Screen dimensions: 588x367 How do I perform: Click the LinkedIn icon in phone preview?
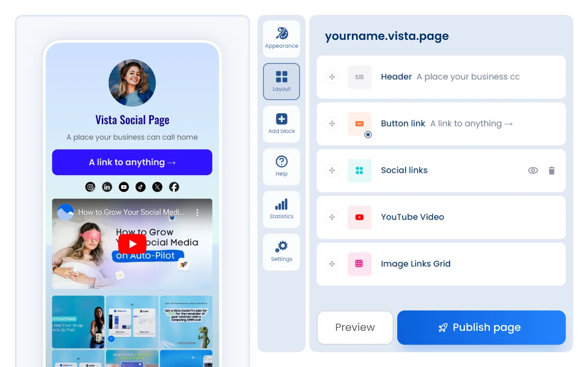pyautogui.click(x=107, y=187)
